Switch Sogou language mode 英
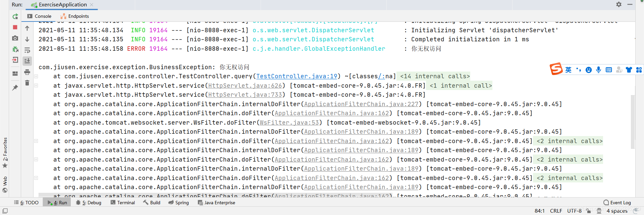644x215 pixels. pyautogui.click(x=568, y=70)
